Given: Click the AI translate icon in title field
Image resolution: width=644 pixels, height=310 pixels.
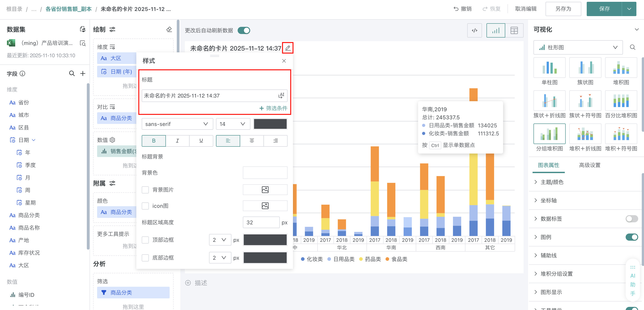Looking at the screenshot, I should click(x=281, y=96).
